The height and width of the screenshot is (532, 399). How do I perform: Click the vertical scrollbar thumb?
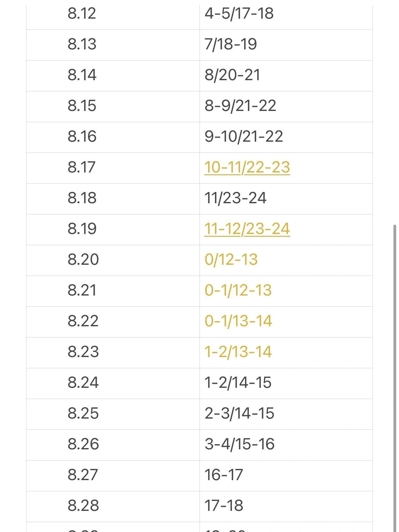tap(395, 378)
